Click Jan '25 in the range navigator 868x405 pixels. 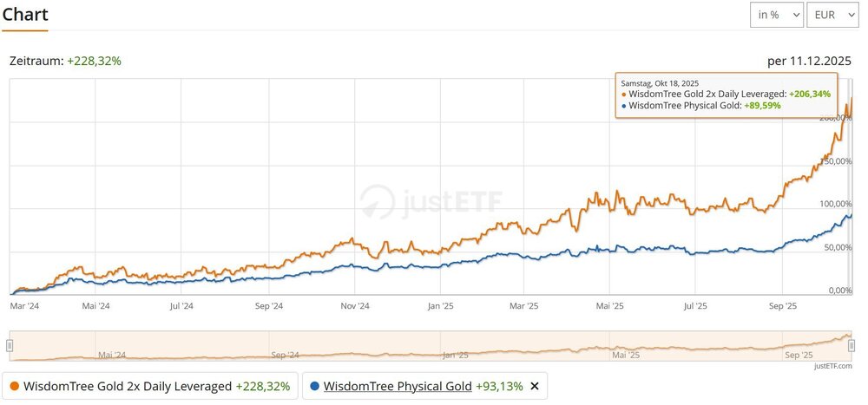click(455, 355)
